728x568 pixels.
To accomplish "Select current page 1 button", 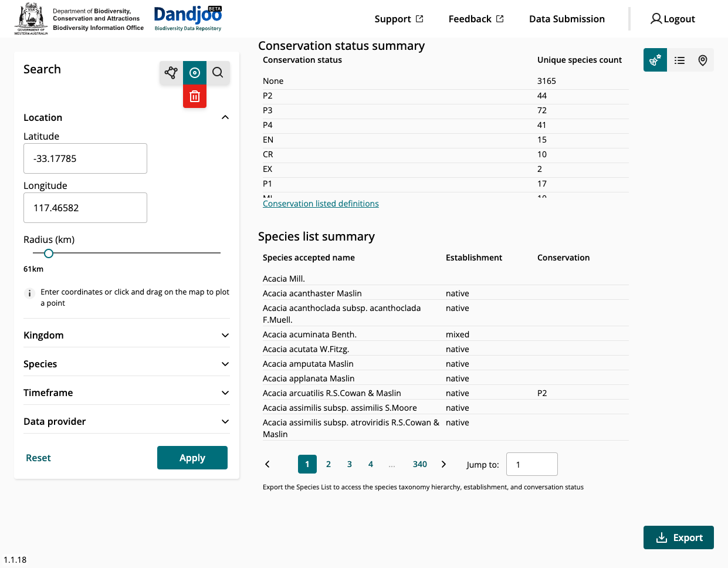I will [x=307, y=464].
